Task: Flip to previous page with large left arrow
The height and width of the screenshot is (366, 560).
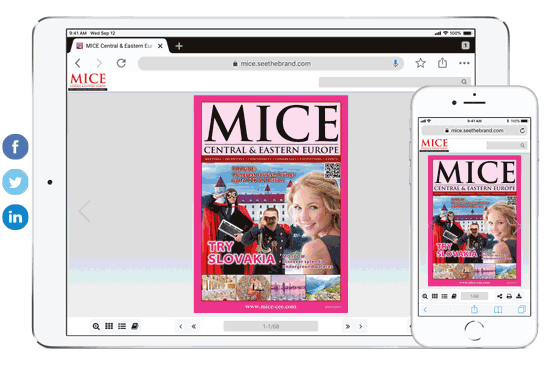Action: tap(84, 211)
